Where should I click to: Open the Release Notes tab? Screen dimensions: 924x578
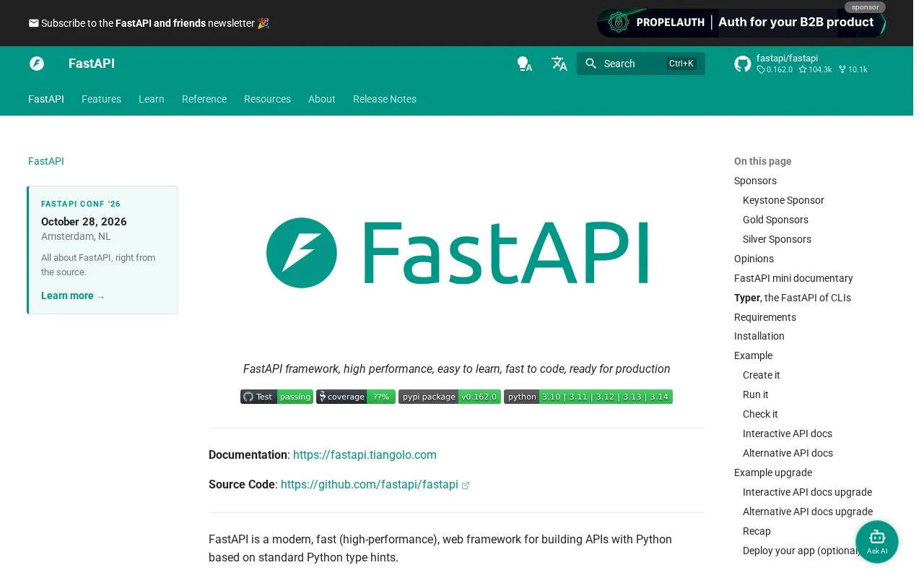click(x=385, y=99)
